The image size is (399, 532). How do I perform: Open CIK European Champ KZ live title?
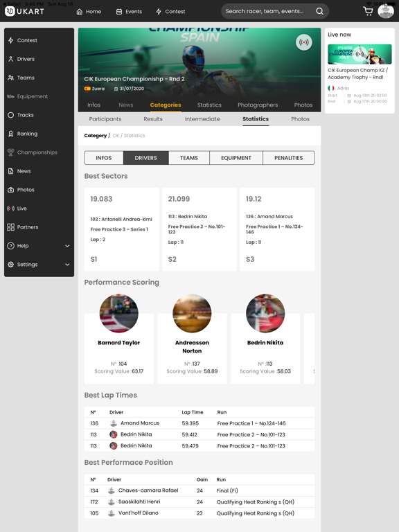pyautogui.click(x=358, y=73)
